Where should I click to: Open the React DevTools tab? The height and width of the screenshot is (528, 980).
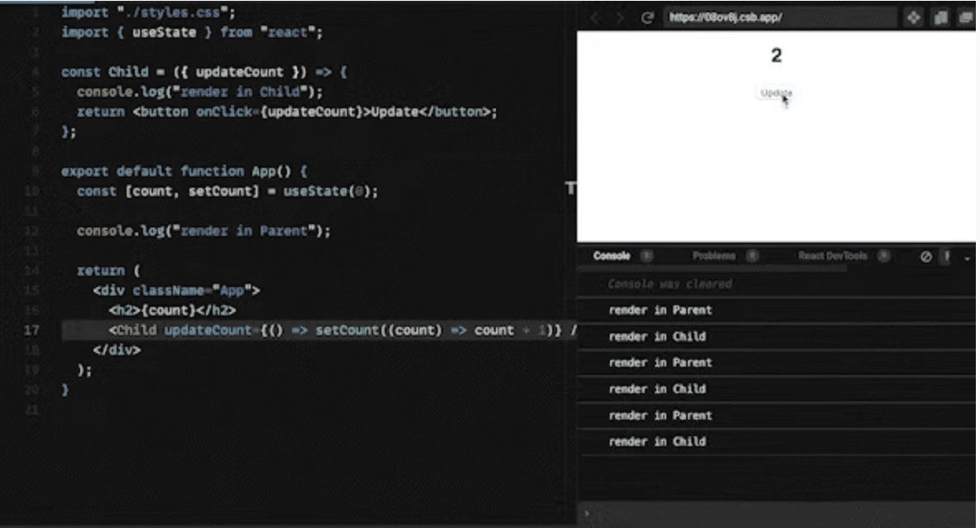point(832,257)
